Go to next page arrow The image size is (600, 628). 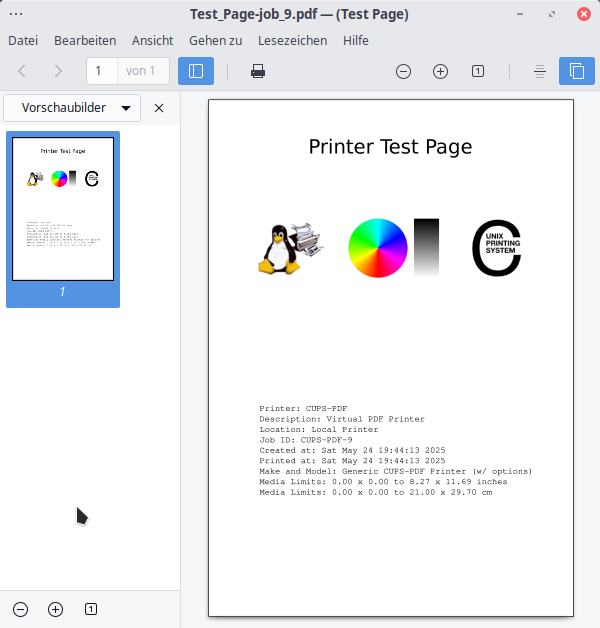click(x=58, y=71)
